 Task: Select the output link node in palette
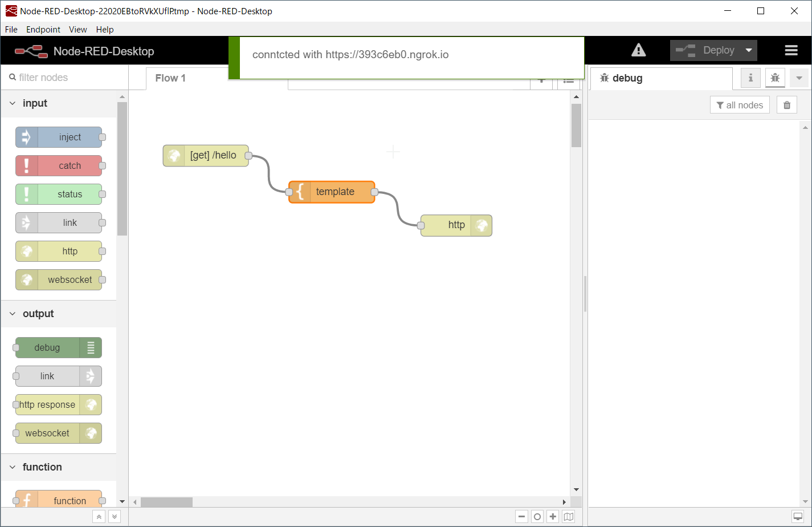tap(59, 376)
